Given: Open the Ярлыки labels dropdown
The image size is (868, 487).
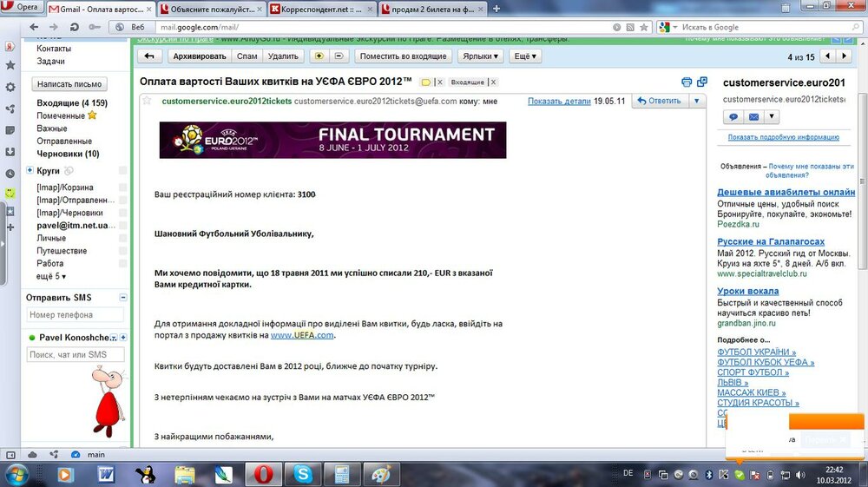Looking at the screenshot, I should pyautogui.click(x=481, y=56).
